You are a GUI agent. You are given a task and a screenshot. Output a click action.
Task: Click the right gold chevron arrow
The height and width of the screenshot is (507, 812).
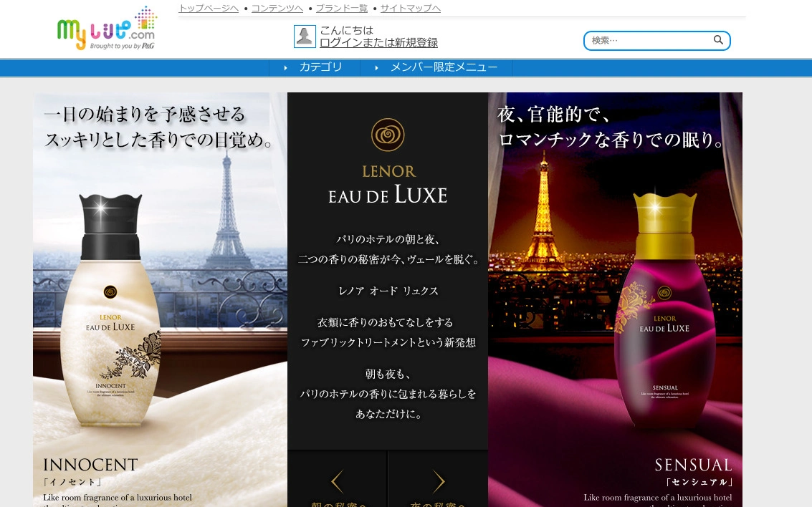click(438, 481)
